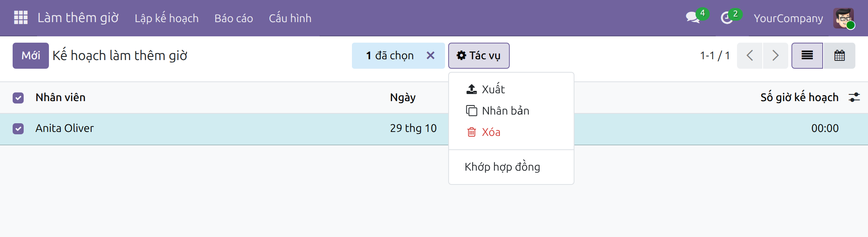
Task: Switch to list view
Action: (x=807, y=56)
